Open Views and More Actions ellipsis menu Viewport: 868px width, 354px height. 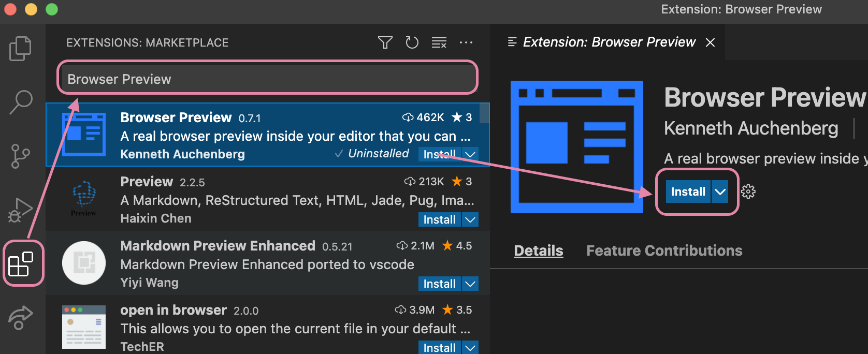click(466, 42)
